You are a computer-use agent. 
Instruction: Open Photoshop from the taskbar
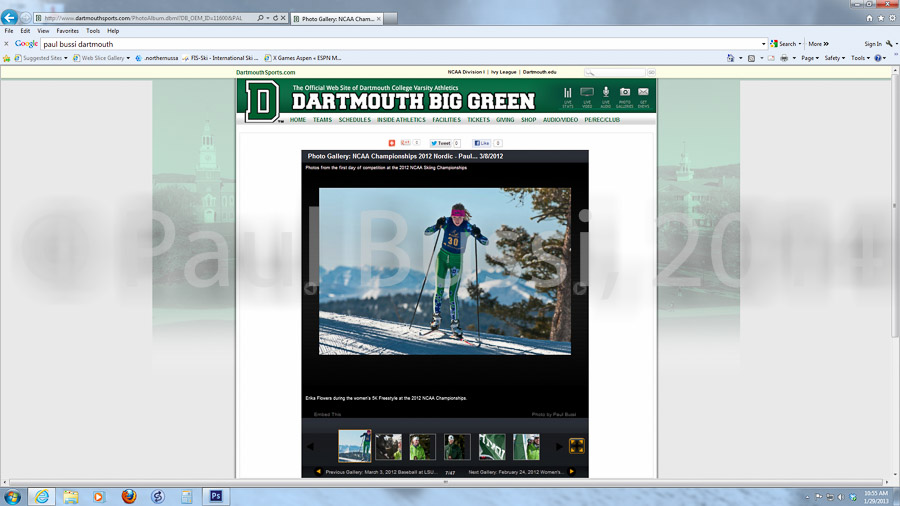pyautogui.click(x=216, y=496)
